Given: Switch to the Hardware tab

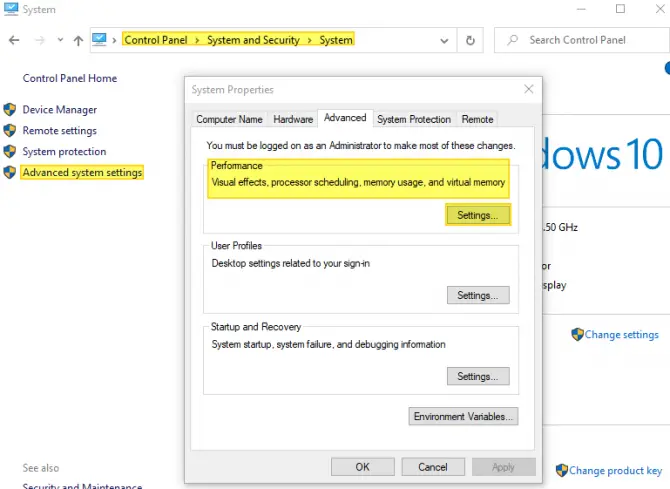Looking at the screenshot, I should point(293,119).
